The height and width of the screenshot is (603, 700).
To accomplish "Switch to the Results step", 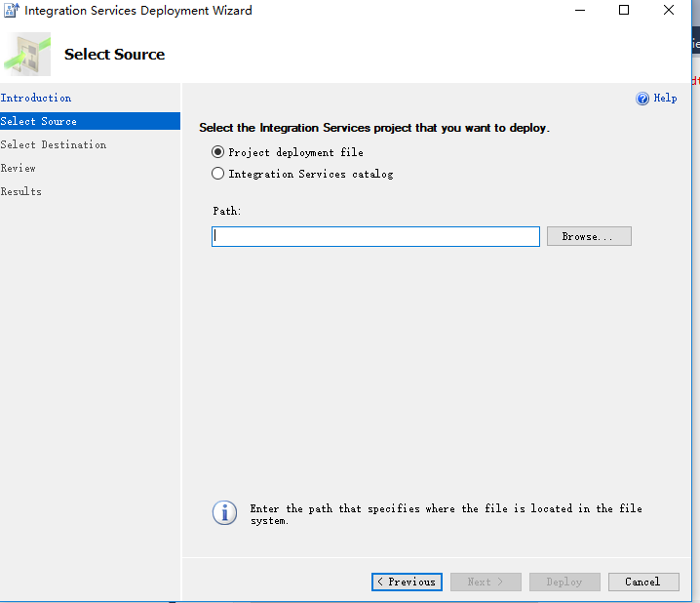I will (21, 191).
